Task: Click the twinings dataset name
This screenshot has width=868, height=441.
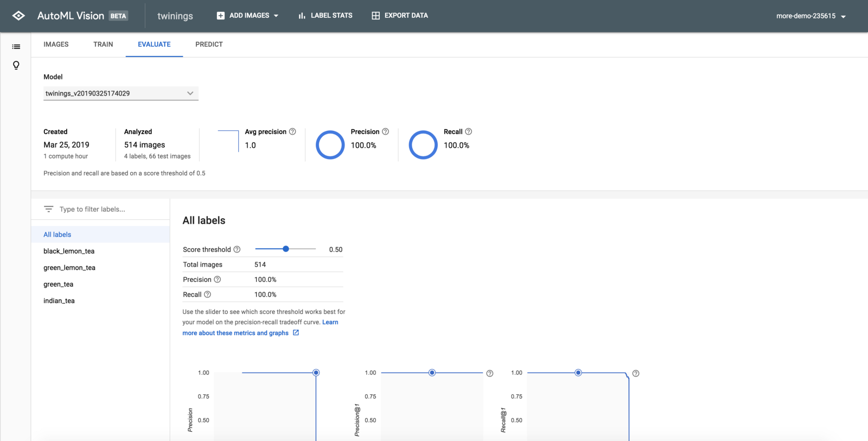Action: [x=175, y=16]
